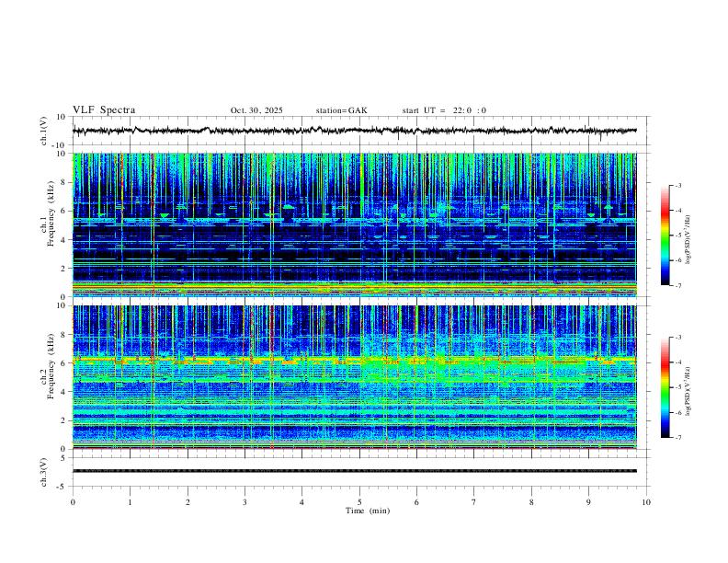Click time axis tick label "7"
The width and height of the screenshot is (728, 563).
(474, 502)
